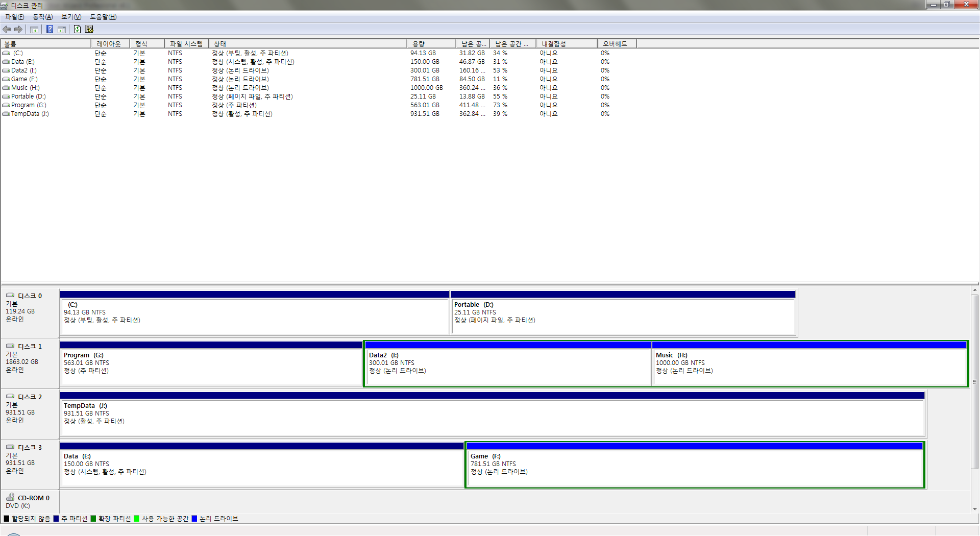Sort by the 오버헤드 column header
This screenshot has height=536, width=980.
coord(617,44)
